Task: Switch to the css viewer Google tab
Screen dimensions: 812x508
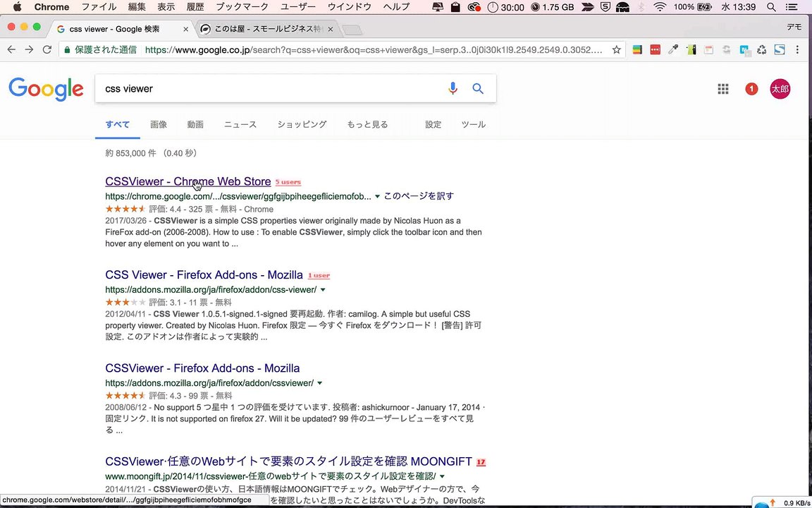Action: 122,29
